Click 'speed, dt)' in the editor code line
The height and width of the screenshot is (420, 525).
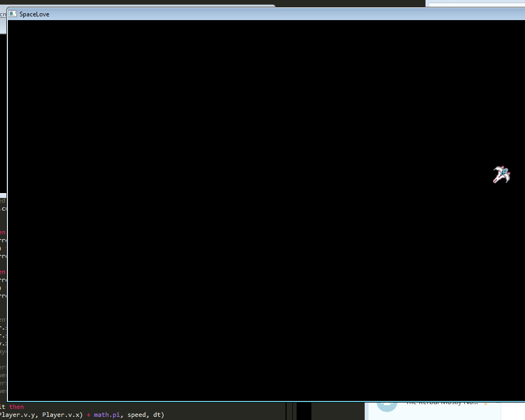[145, 415]
